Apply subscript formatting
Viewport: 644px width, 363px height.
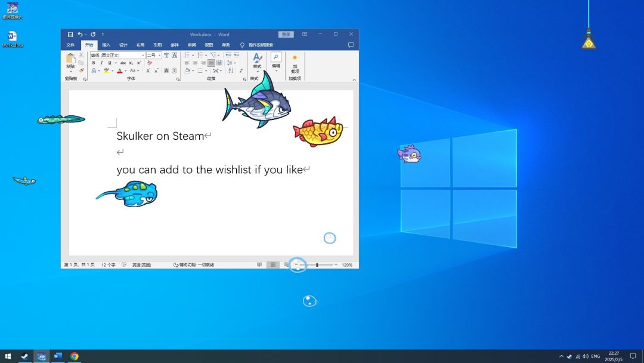click(x=131, y=63)
